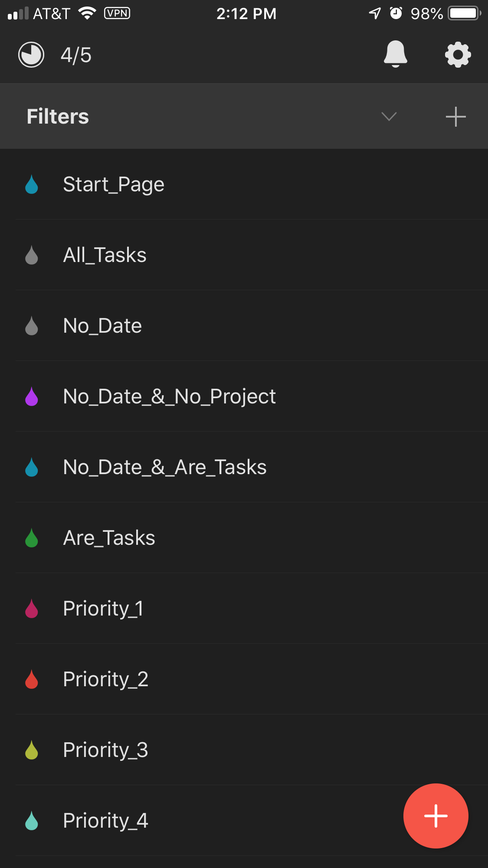Select the No_Date_&_Are_Tasks filter

click(244, 467)
